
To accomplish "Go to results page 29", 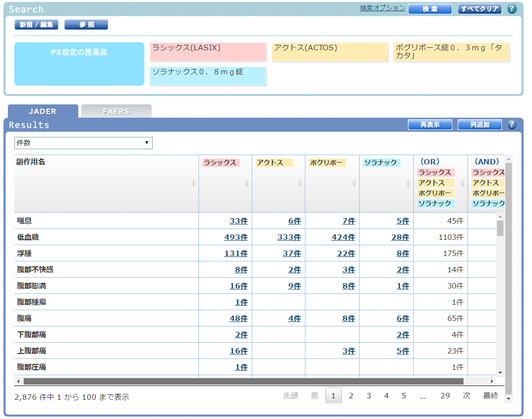I will point(445,395).
